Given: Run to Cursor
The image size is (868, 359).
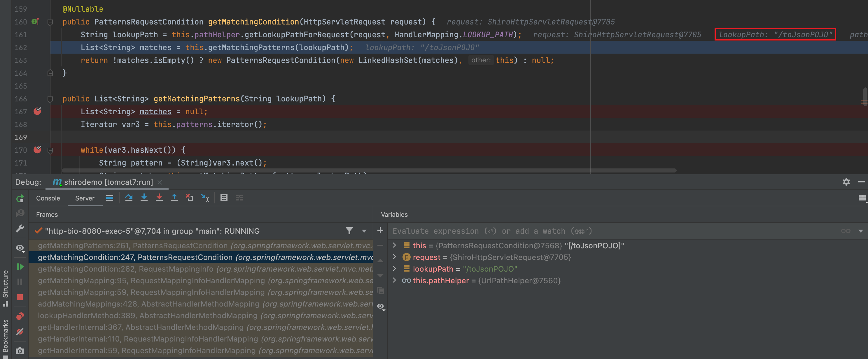Looking at the screenshot, I should 205,198.
